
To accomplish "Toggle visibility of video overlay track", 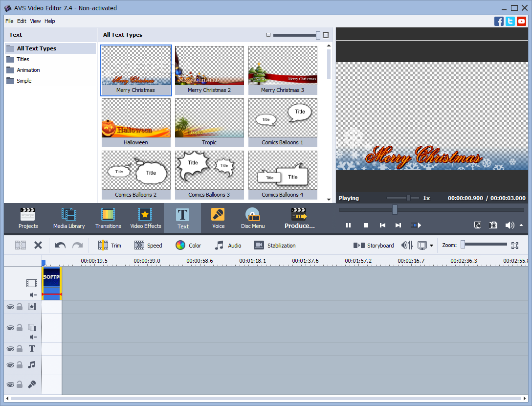I will [10, 328].
